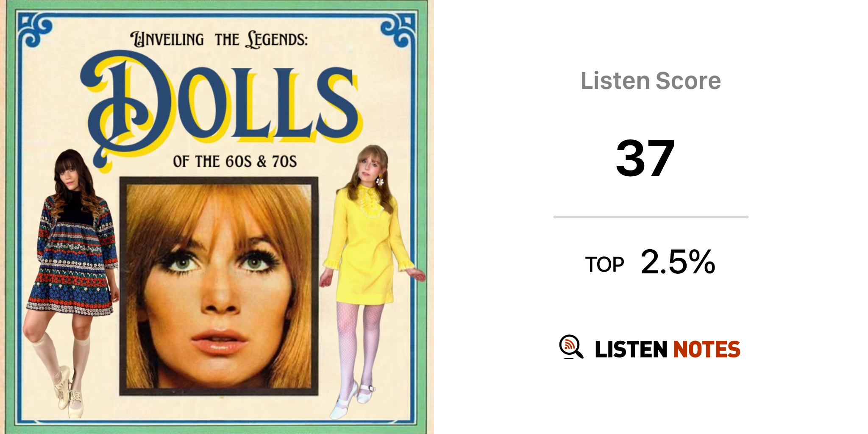Image resolution: width=868 pixels, height=434 pixels.
Task: Click the Listen Notes magnifier logo icon
Action: pos(571,347)
